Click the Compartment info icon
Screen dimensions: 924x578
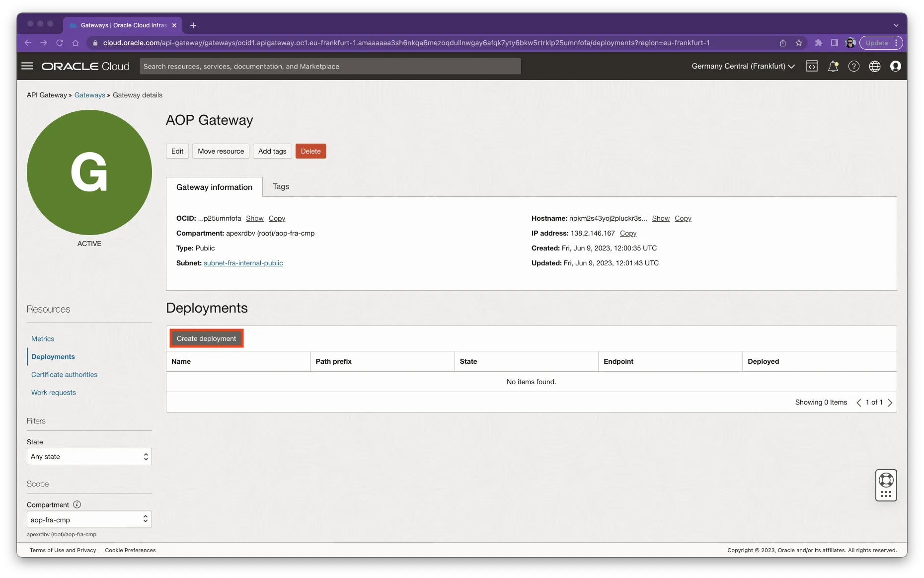(x=77, y=504)
